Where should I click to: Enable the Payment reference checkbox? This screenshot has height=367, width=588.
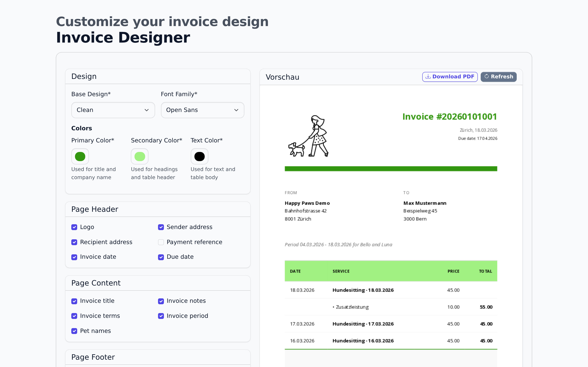coord(161,242)
